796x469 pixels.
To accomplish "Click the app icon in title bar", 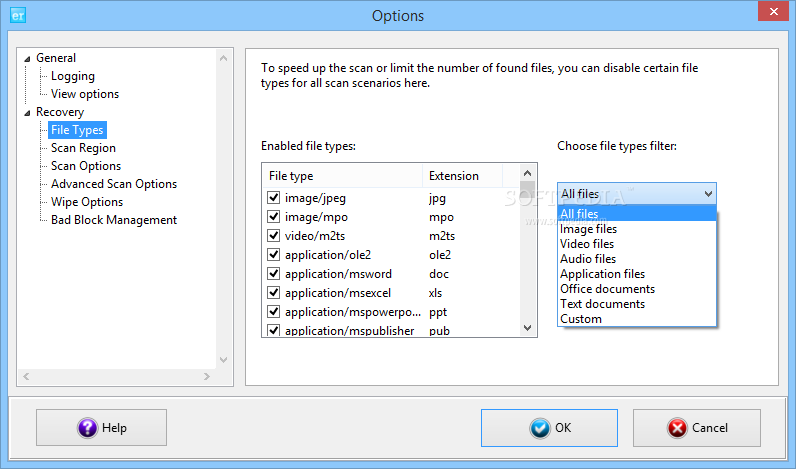I will tap(15, 15).
